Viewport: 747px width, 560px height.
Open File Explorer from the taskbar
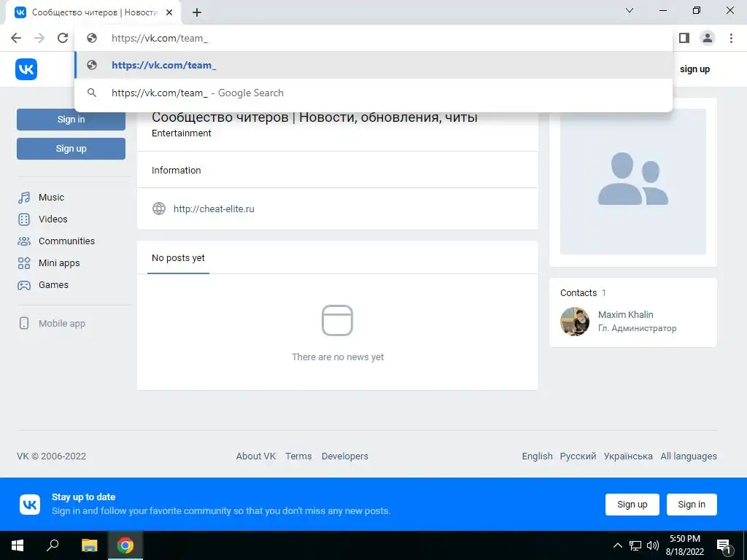click(89, 545)
